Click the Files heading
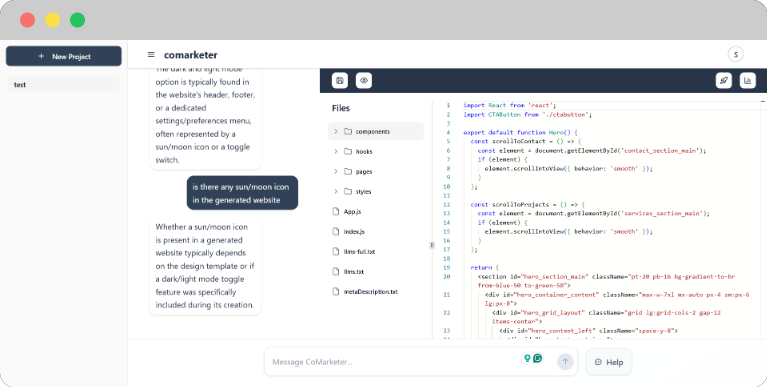767x387 pixels. [x=341, y=108]
